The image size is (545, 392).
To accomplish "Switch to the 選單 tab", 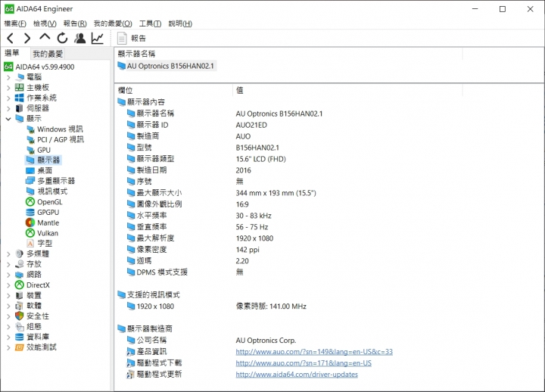I will coord(12,53).
